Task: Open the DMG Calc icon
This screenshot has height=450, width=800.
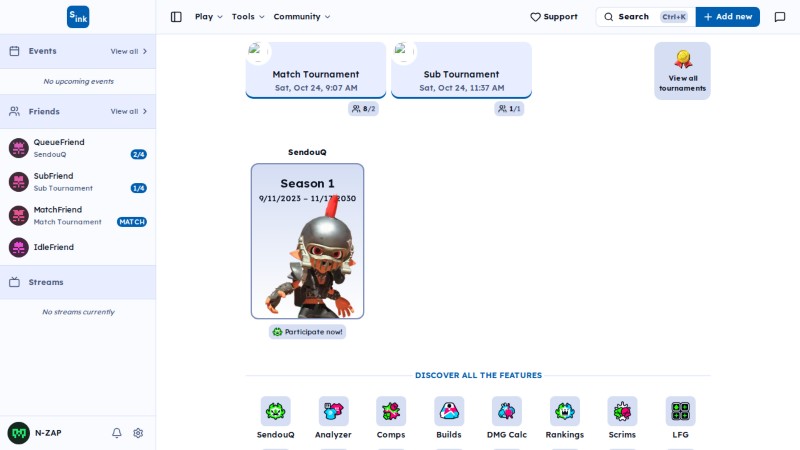Action: 507,411
